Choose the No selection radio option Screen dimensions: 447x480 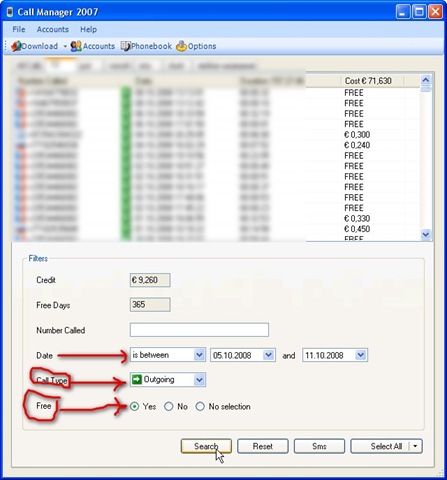pyautogui.click(x=200, y=406)
